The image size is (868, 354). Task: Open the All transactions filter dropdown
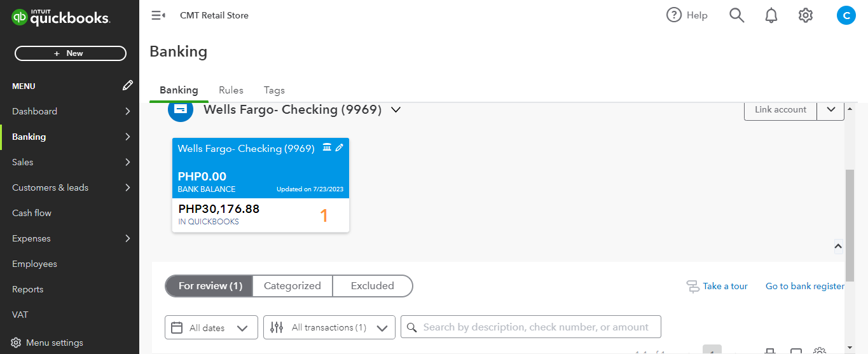[x=329, y=328]
